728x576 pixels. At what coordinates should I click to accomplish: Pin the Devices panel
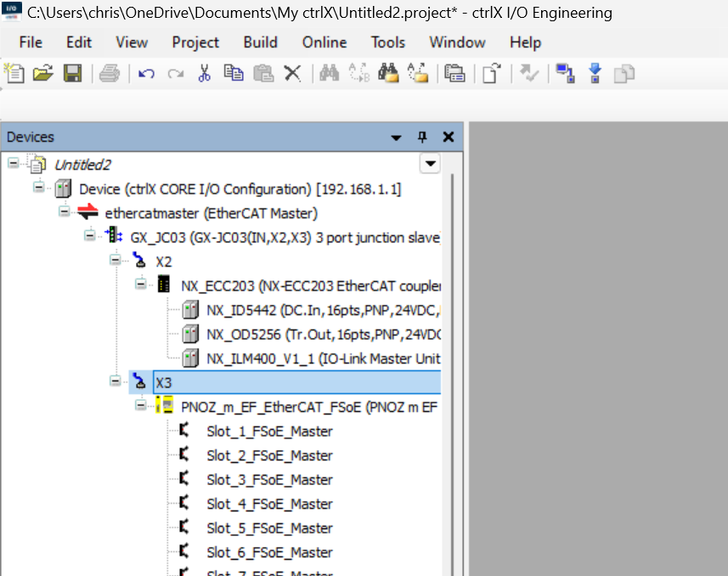pyautogui.click(x=422, y=137)
